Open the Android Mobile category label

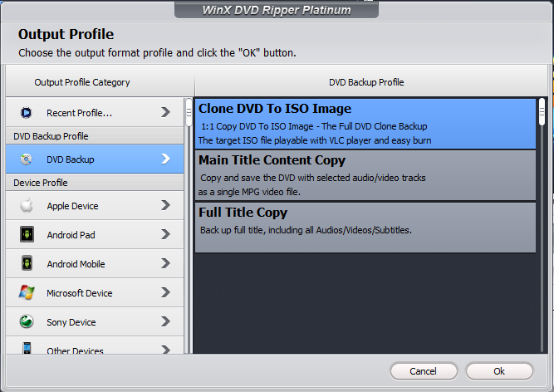coord(77,264)
